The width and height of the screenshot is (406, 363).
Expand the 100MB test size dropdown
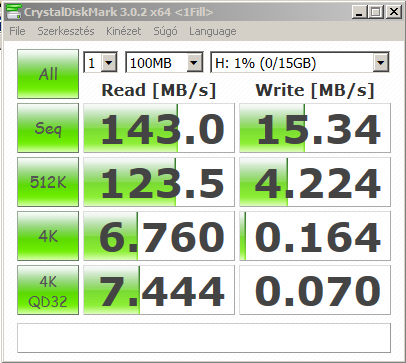[194, 62]
